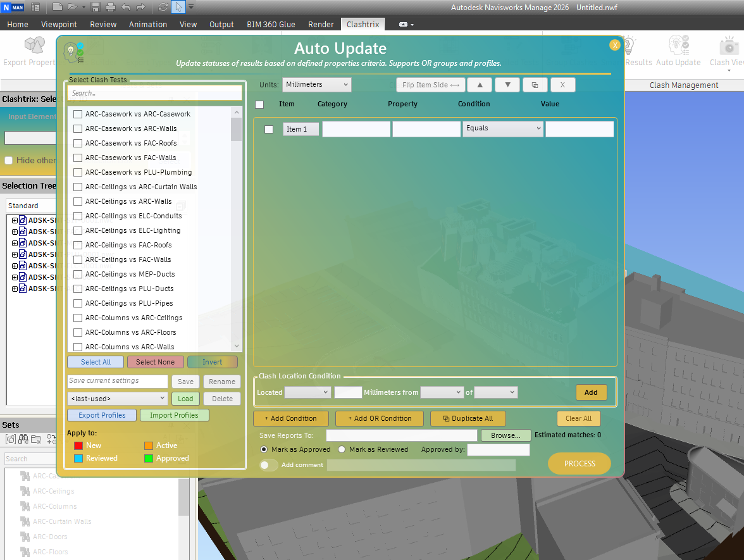Click the Refresh icon in top toolbar
This screenshot has height=560, width=744.
[x=163, y=7]
